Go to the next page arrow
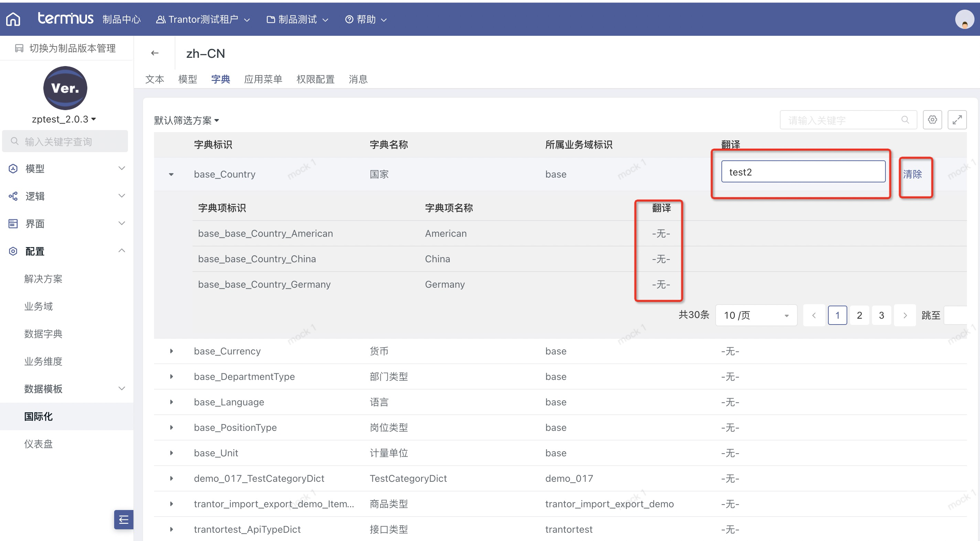The image size is (980, 541). click(x=905, y=315)
